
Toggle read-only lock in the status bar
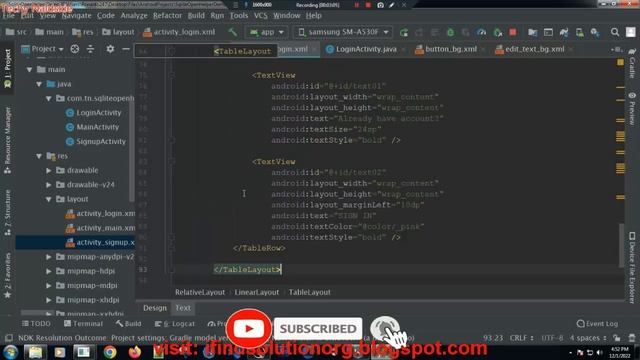coord(616,338)
